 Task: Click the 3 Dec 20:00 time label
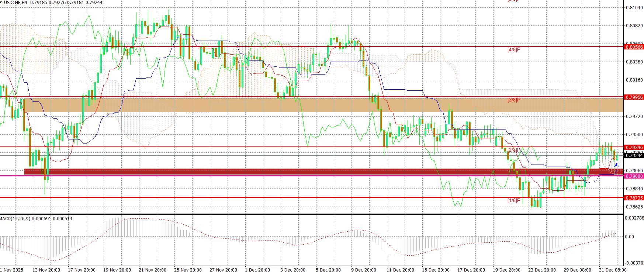[x=293, y=270]
